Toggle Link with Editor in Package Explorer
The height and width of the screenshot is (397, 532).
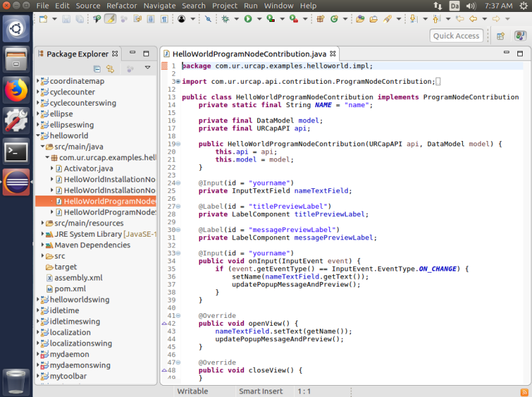point(110,69)
